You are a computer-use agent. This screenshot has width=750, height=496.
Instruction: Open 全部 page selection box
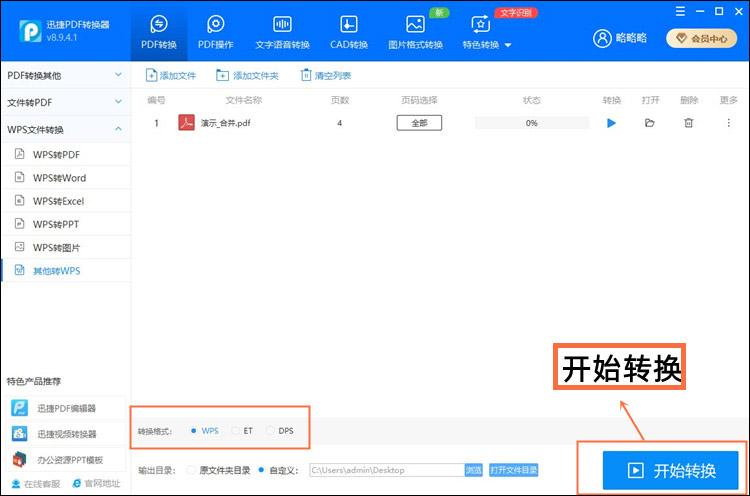click(419, 123)
